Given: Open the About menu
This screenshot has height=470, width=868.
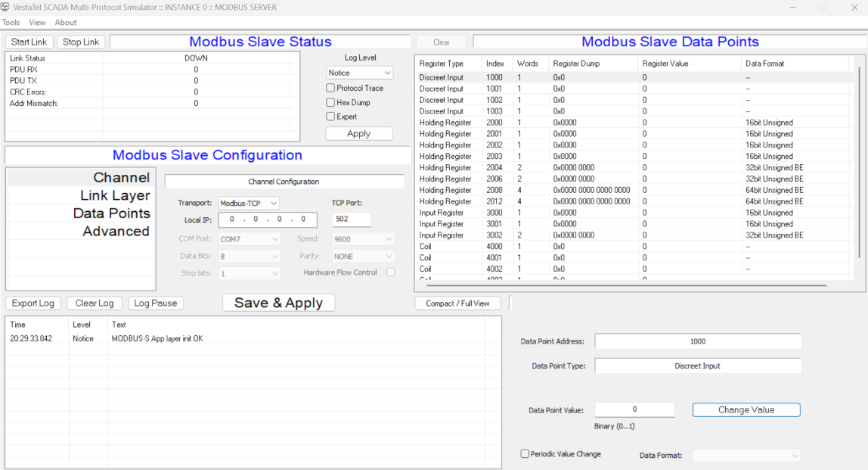Looking at the screenshot, I should pos(66,23).
